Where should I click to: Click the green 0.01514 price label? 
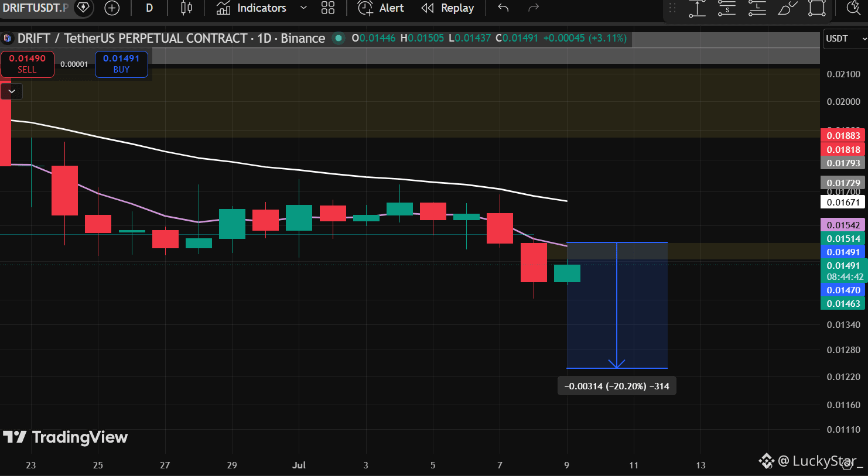click(843, 239)
